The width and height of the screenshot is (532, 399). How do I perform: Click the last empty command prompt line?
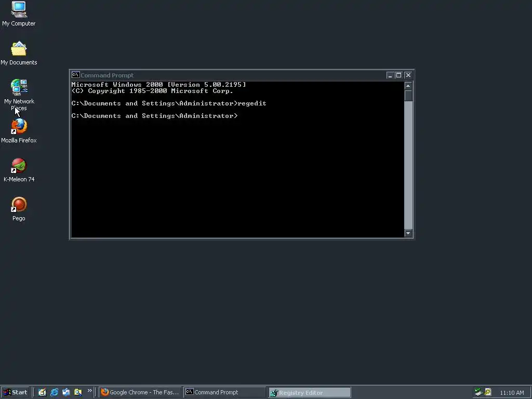(155, 116)
